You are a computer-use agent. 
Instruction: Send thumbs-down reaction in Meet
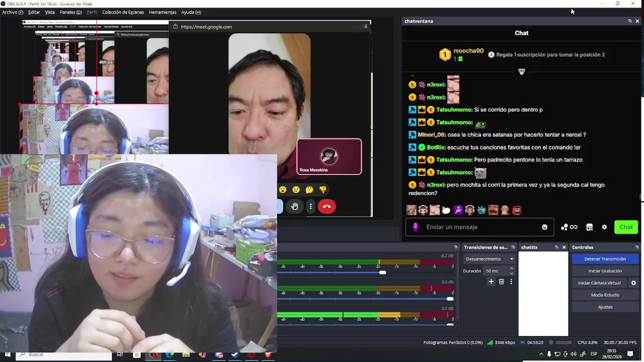(x=323, y=190)
